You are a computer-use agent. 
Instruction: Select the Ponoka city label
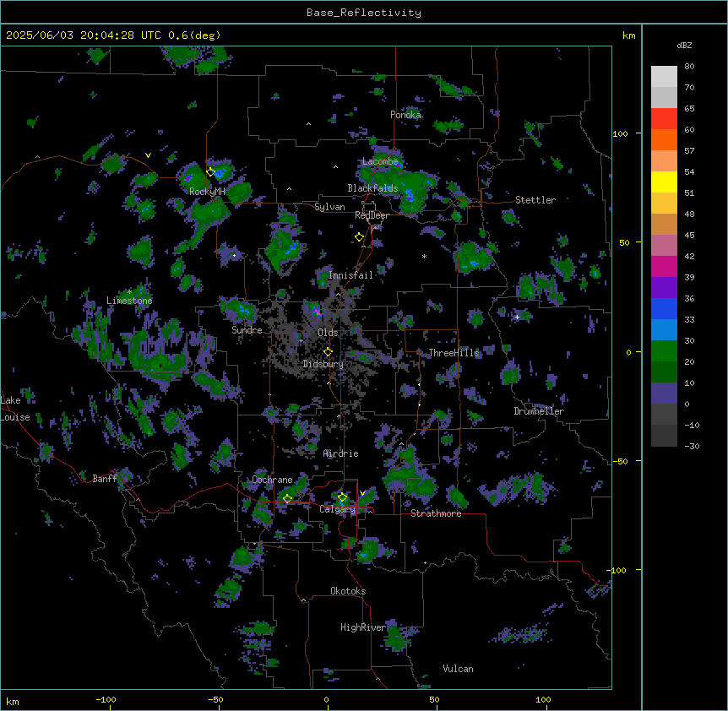point(405,115)
